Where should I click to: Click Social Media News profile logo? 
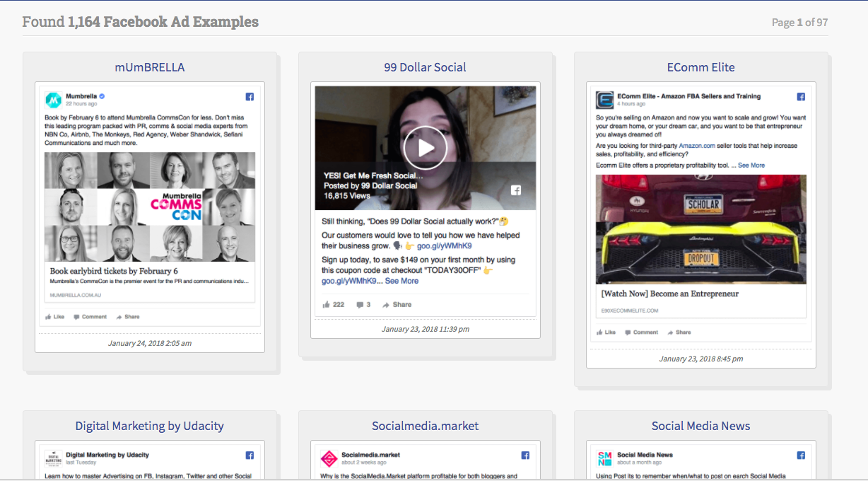(604, 458)
